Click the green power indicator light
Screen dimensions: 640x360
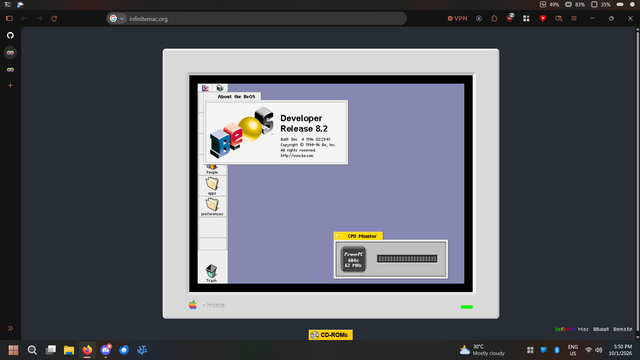(467, 307)
